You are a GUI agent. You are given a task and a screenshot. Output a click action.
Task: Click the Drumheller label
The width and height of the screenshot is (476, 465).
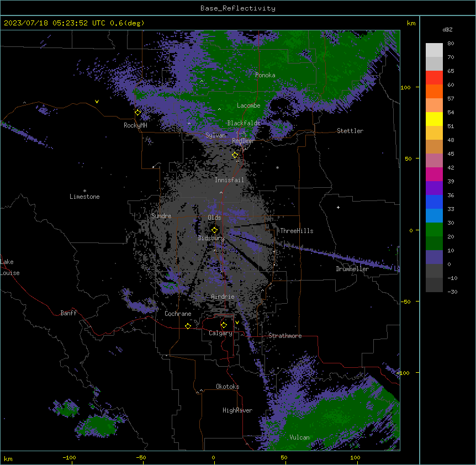(352, 269)
